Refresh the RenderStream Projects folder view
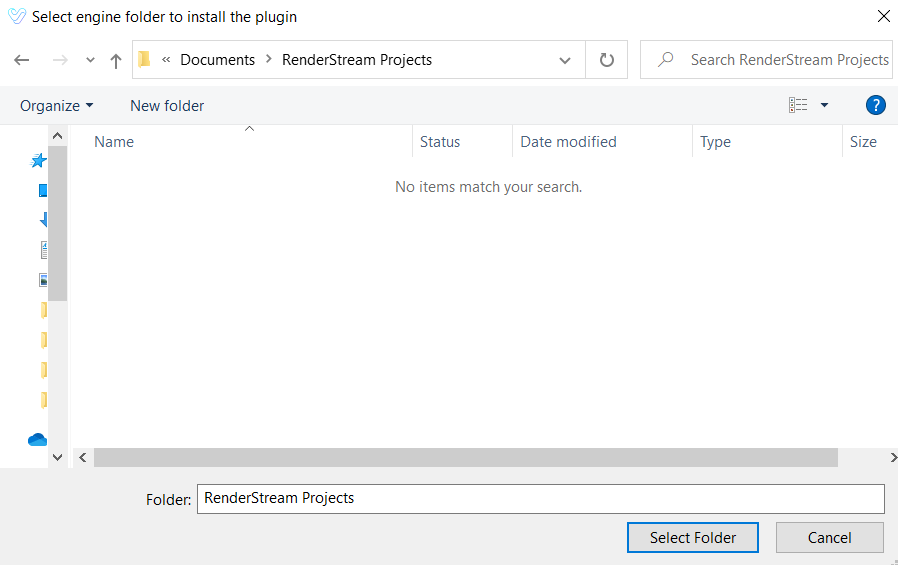 pos(606,60)
